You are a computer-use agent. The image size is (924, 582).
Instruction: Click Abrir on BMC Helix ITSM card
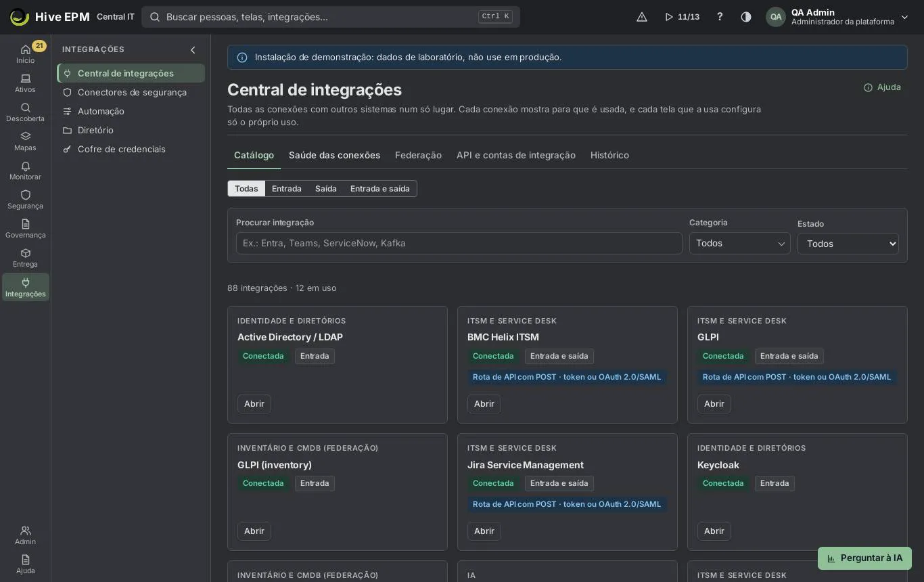[484, 404]
